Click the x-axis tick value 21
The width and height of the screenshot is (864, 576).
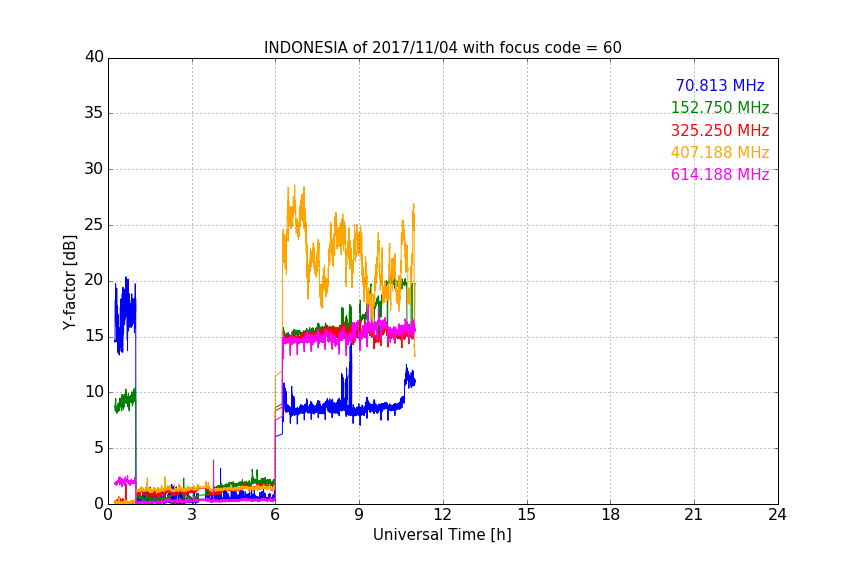694,515
